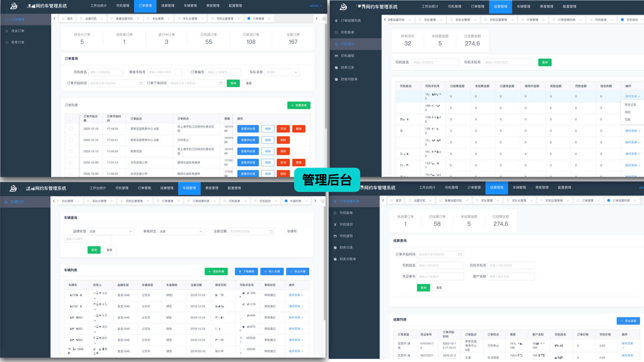This screenshot has height=362, width=644.
Task: Click calendar icon in 订单下单时间 field
Action: click(x=220, y=83)
